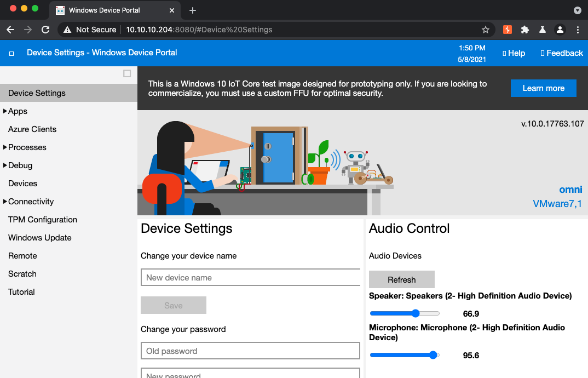
Task: Open a new browser tab with plus icon
Action: click(193, 10)
